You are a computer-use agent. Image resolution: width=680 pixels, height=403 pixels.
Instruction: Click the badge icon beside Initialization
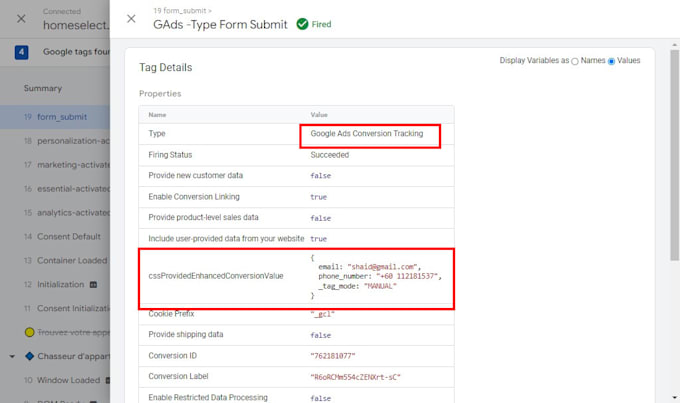(93, 285)
